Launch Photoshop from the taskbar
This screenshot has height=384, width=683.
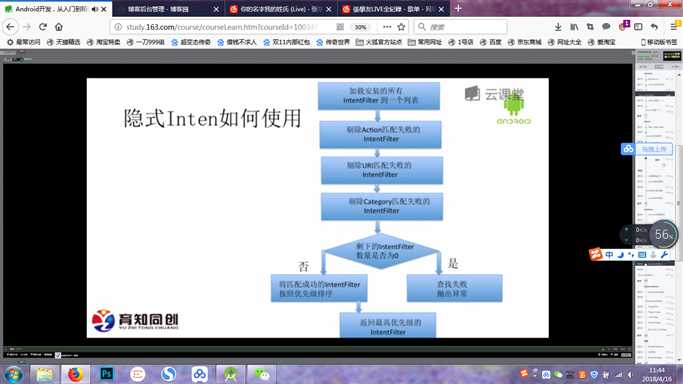point(106,374)
